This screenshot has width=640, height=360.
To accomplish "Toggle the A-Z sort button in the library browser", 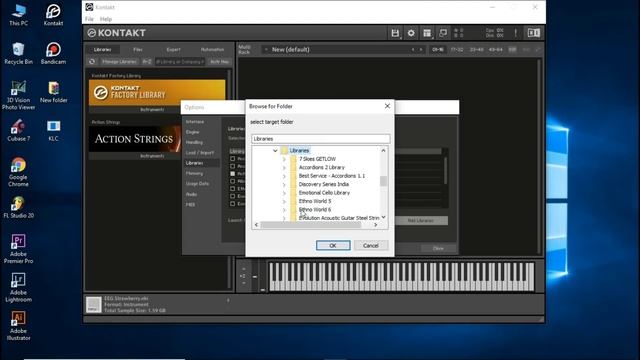I will point(147,62).
